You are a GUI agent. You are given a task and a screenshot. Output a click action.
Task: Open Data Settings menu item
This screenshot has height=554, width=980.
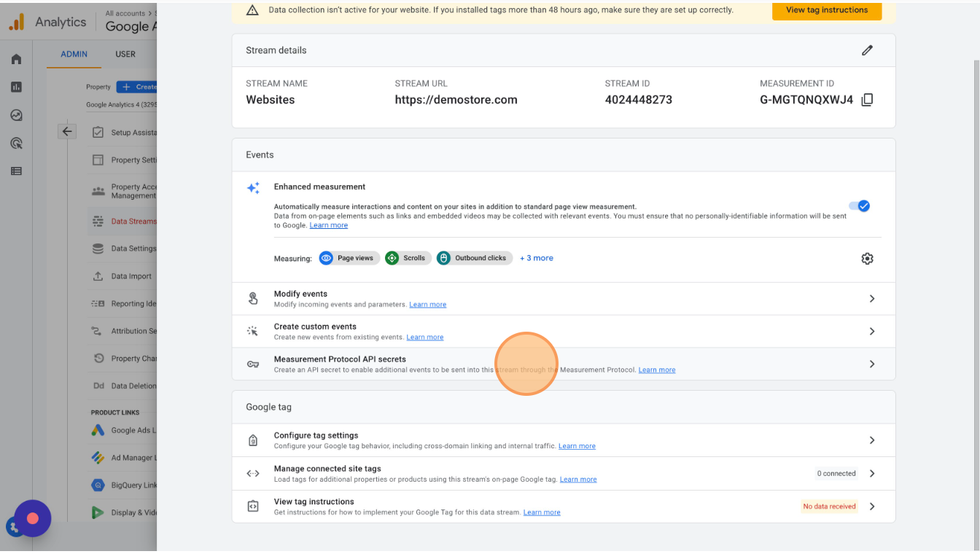tap(122, 249)
